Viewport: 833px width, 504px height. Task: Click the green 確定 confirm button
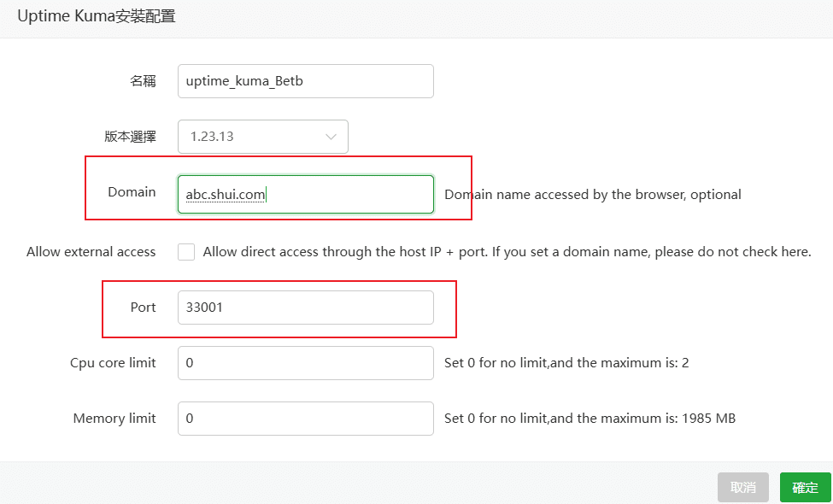(804, 487)
